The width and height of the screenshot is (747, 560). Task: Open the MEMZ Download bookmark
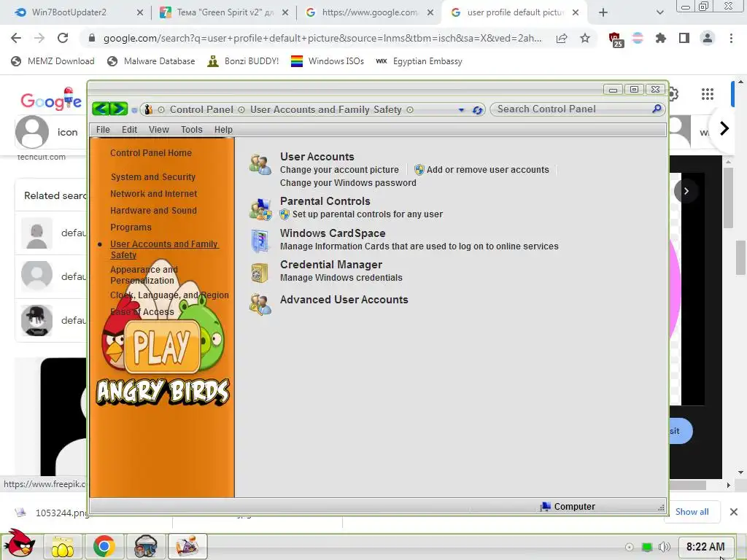[x=53, y=61]
